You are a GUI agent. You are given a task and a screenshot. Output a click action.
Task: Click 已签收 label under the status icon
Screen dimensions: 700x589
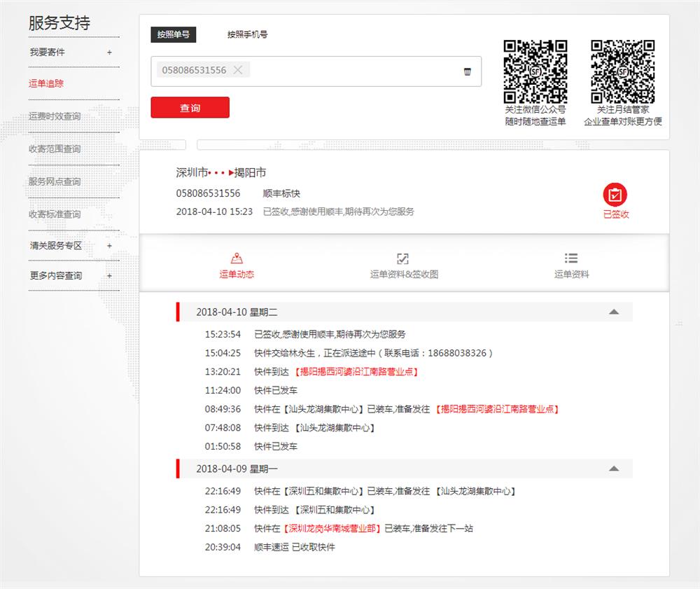tap(615, 214)
